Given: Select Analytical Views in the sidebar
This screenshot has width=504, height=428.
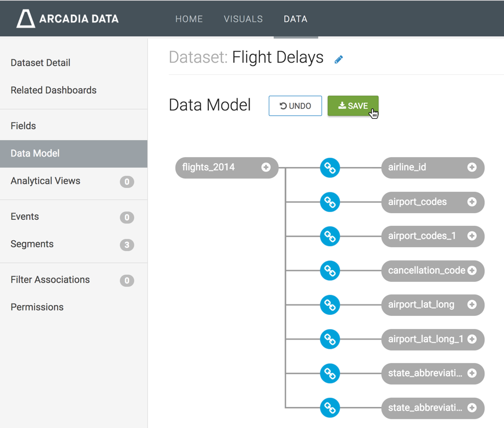Looking at the screenshot, I should pos(46,181).
